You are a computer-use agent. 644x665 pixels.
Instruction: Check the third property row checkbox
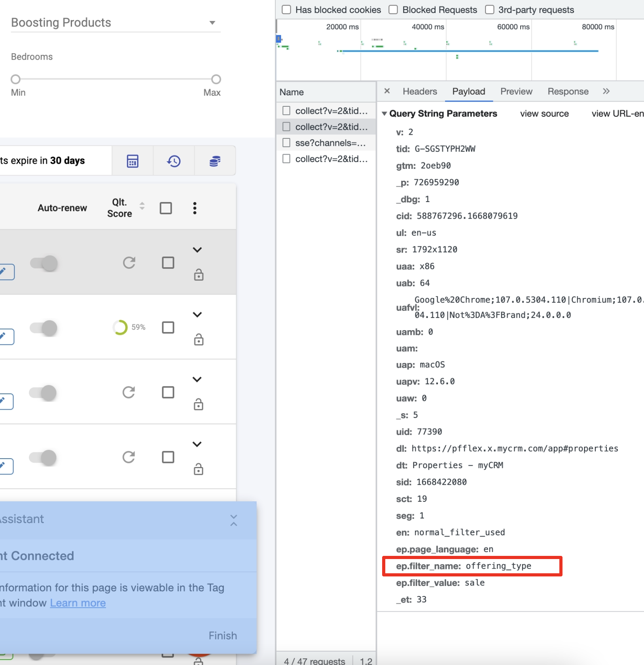(x=168, y=392)
